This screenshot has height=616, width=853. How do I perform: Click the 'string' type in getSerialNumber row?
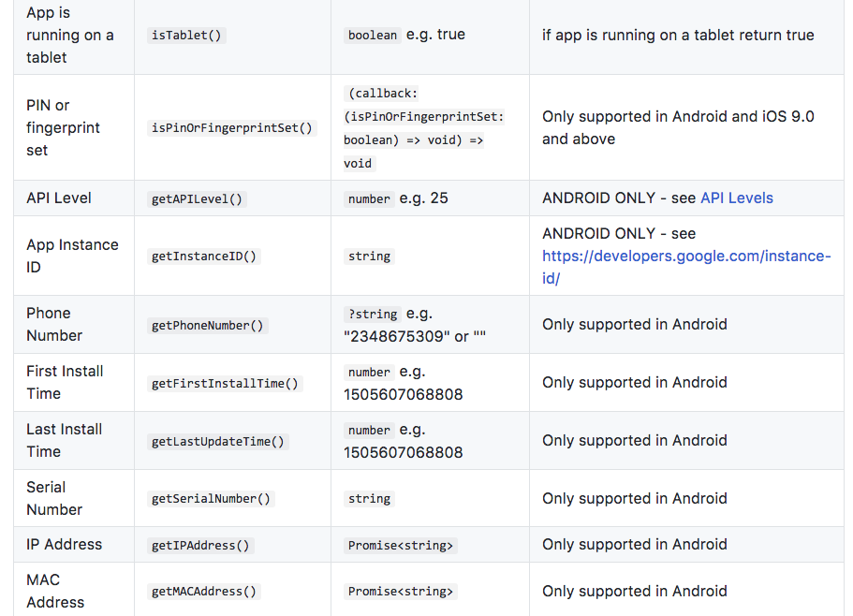point(369,499)
